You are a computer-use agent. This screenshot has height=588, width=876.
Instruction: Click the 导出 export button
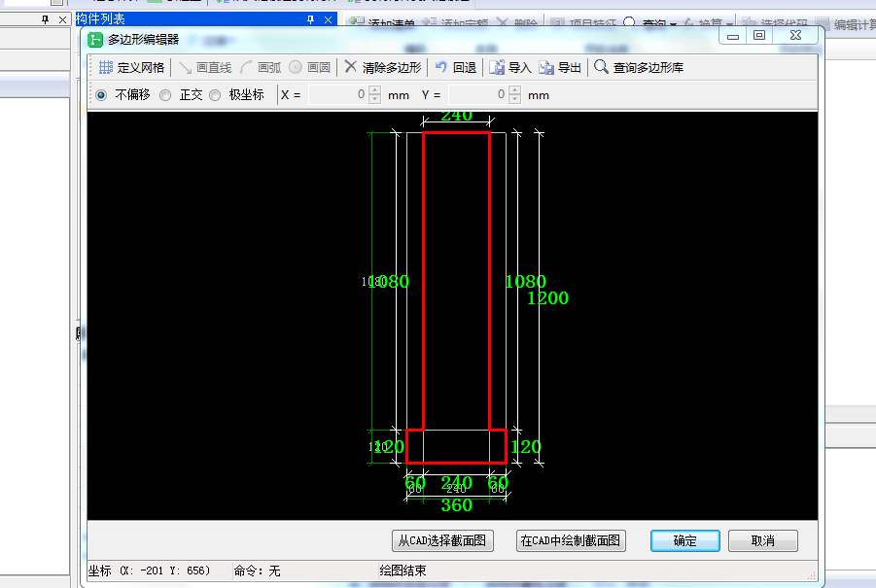pyautogui.click(x=560, y=68)
